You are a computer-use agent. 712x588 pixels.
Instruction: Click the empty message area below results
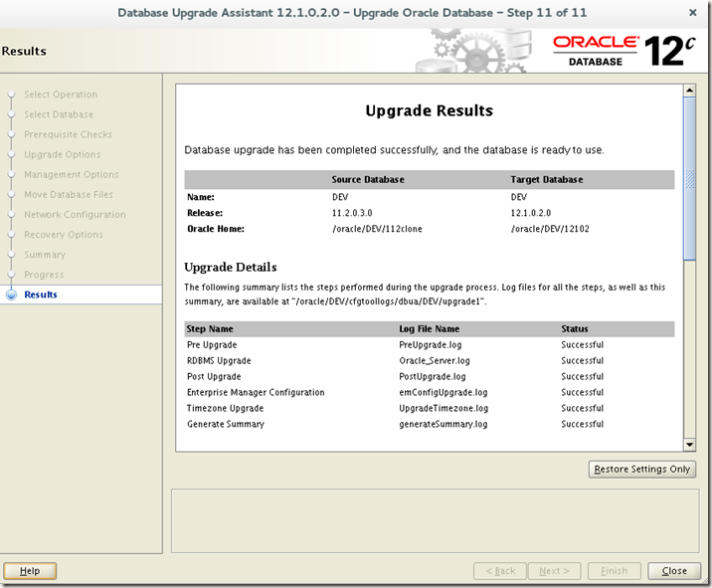point(435,520)
